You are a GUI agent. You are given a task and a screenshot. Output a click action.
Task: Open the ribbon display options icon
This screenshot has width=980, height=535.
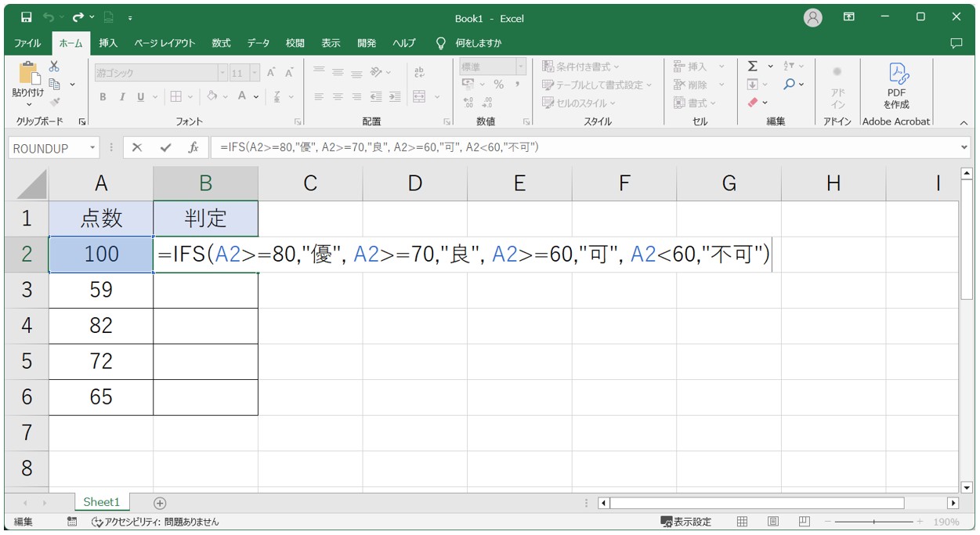tap(849, 17)
